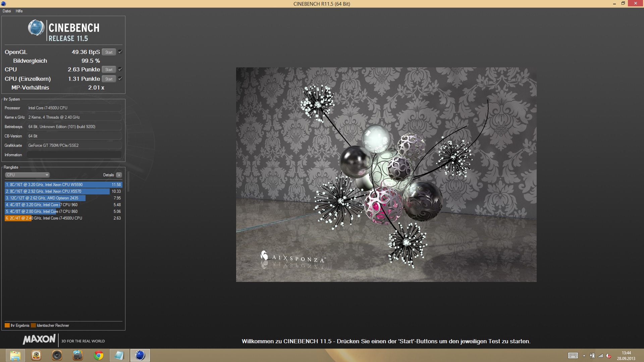Start the CPU benchmark test

point(109,70)
